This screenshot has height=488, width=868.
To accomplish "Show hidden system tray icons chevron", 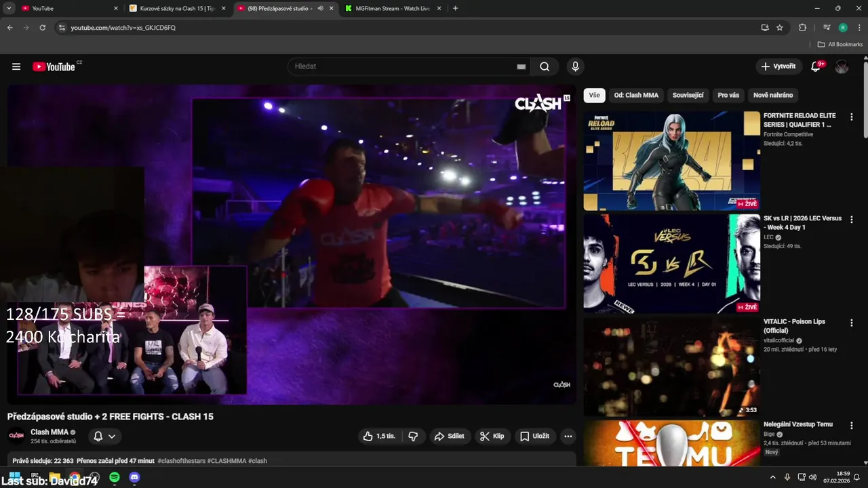I will pos(773,477).
